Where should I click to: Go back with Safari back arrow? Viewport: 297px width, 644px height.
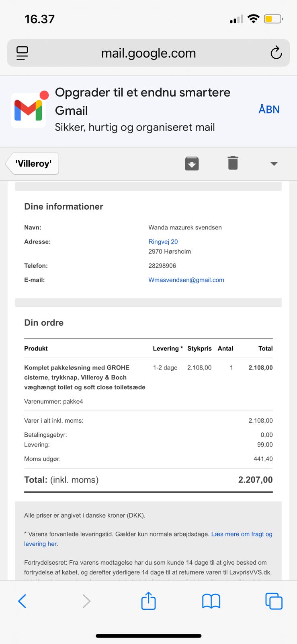(23, 601)
